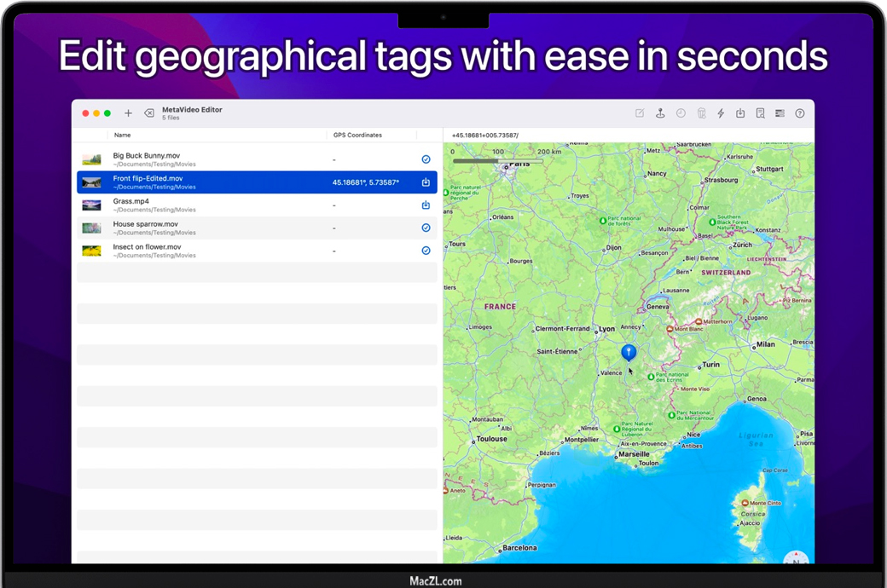Open the document search toolbar icon

click(x=760, y=113)
